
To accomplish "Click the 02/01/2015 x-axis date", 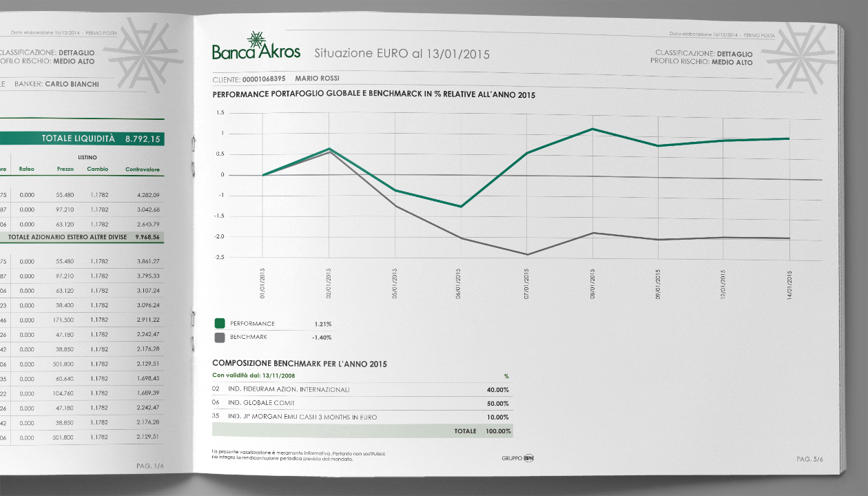I will pos(329,283).
